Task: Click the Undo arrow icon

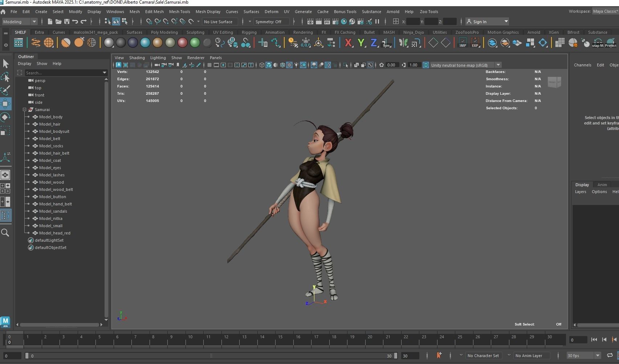Action: tap(75, 22)
